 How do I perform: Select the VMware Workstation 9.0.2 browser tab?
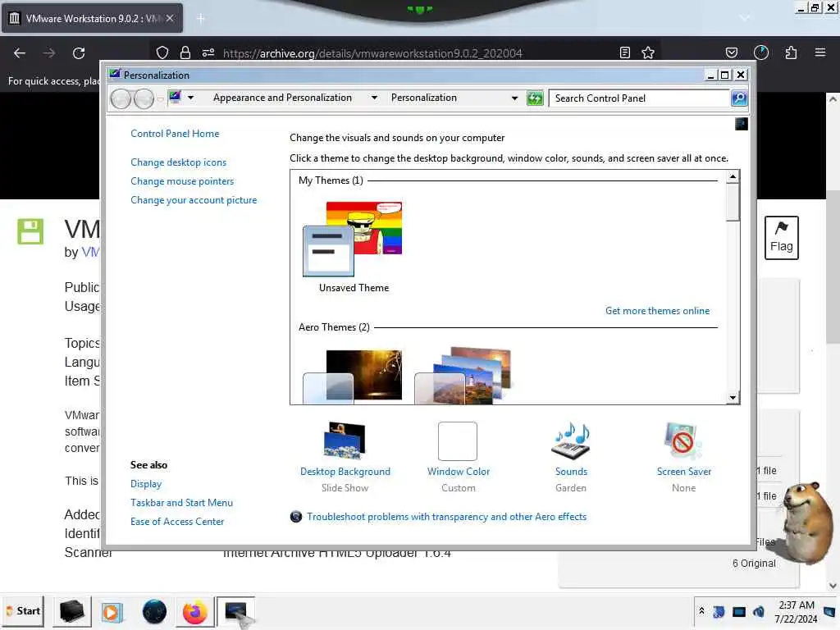92,18
